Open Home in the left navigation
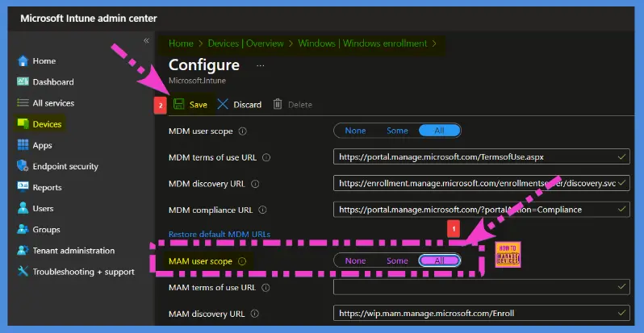This screenshot has height=333, width=644. [x=44, y=60]
